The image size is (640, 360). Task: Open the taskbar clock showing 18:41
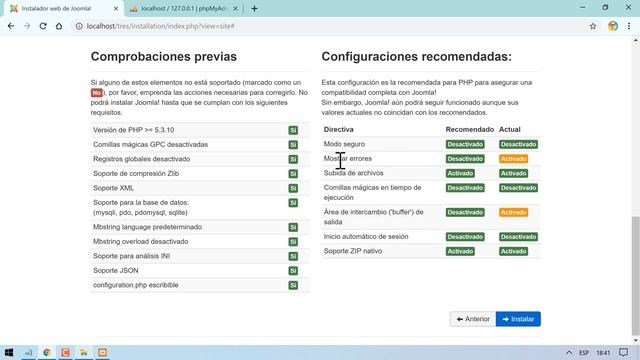(x=603, y=353)
